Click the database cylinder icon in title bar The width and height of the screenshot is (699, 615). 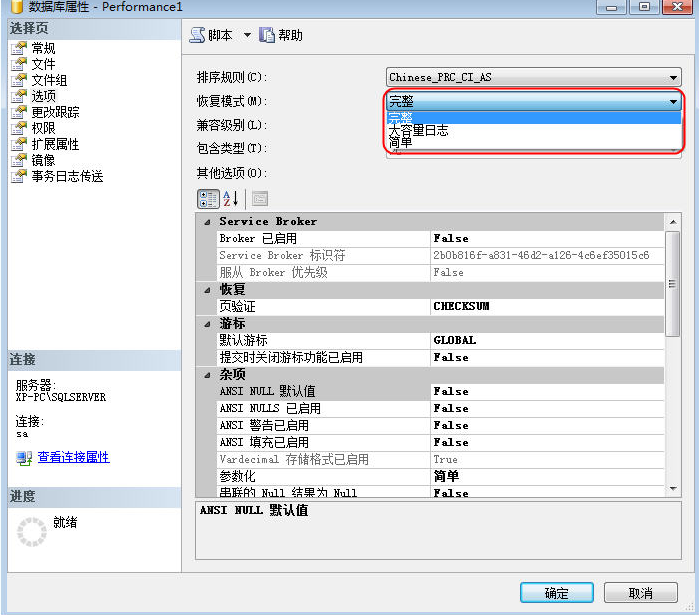pyautogui.click(x=16, y=6)
